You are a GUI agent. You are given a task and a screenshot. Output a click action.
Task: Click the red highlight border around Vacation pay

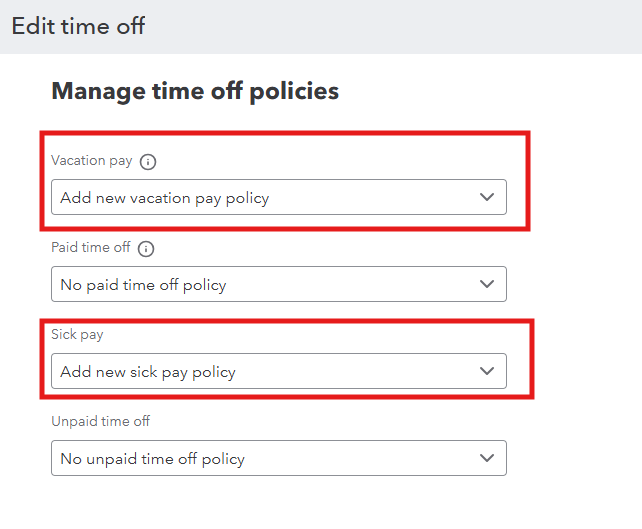pyautogui.click(x=285, y=133)
